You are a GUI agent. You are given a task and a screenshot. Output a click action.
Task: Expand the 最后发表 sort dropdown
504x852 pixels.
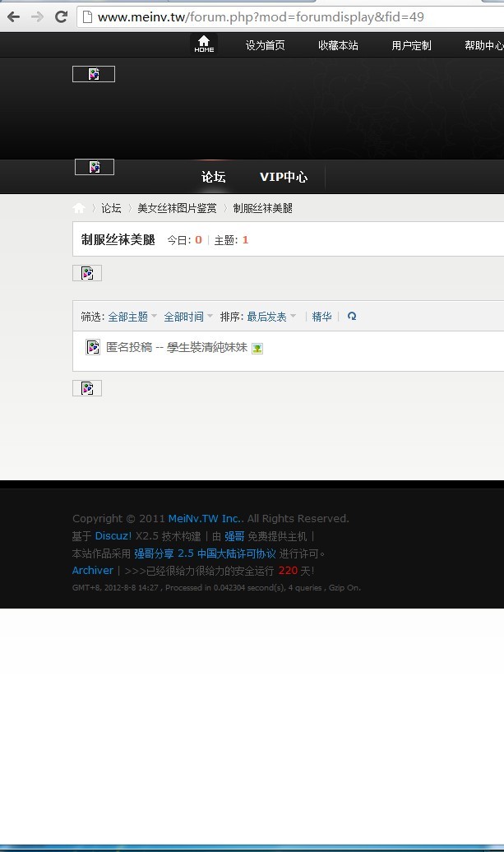click(271, 317)
